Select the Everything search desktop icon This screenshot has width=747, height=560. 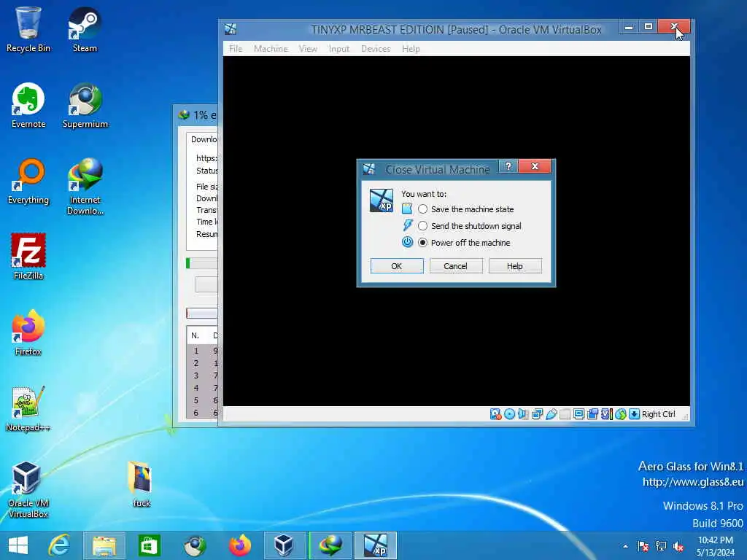28,182
